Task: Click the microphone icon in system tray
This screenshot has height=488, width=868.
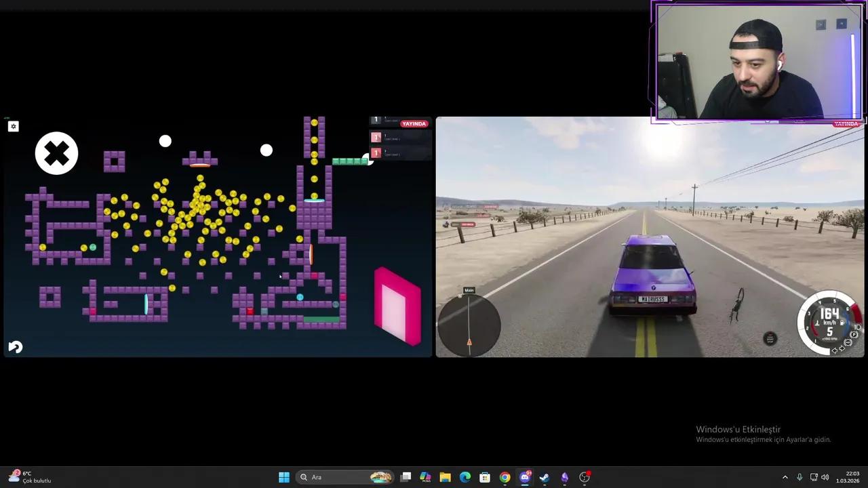Action: (x=800, y=477)
